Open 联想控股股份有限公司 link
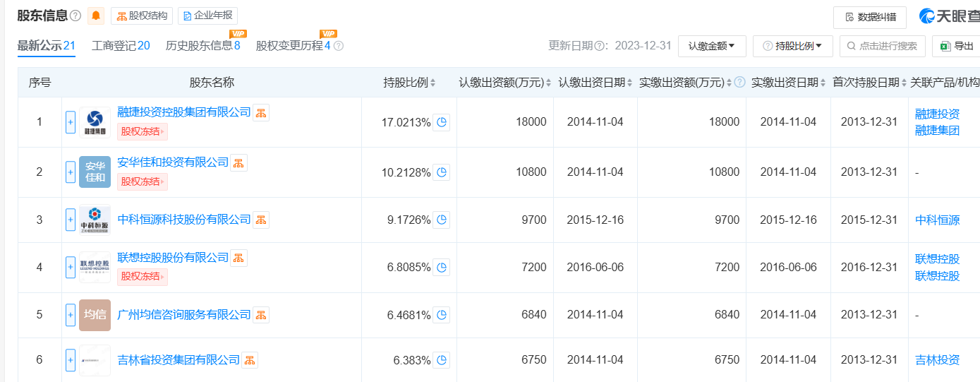Viewport: 980px width, 382px height. 173,258
